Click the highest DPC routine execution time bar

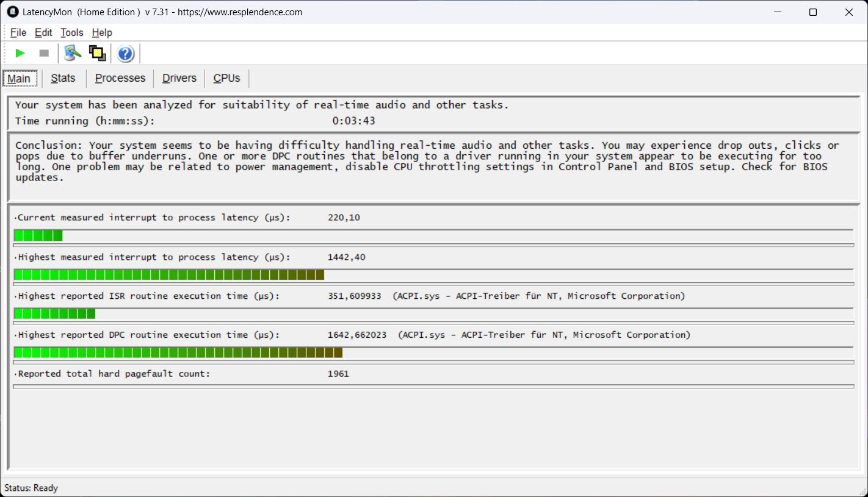click(178, 352)
